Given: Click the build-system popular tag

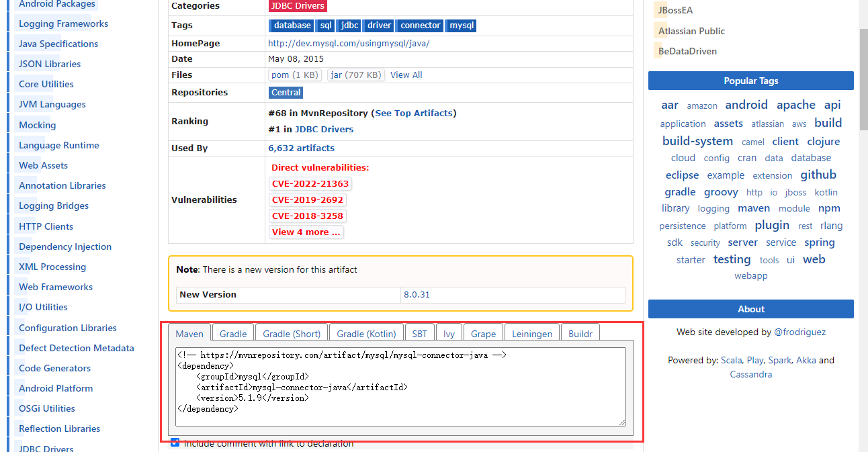Looking at the screenshot, I should 697,141.
